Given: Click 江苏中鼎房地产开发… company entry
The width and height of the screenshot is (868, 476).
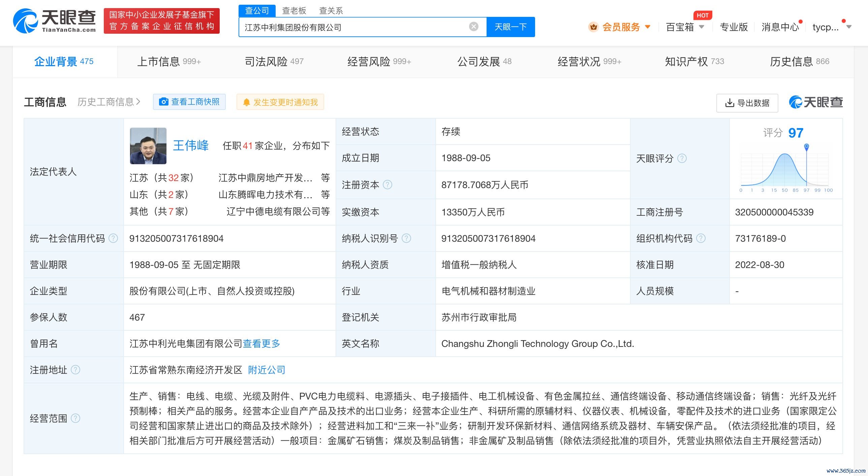Looking at the screenshot, I should click(266, 178).
